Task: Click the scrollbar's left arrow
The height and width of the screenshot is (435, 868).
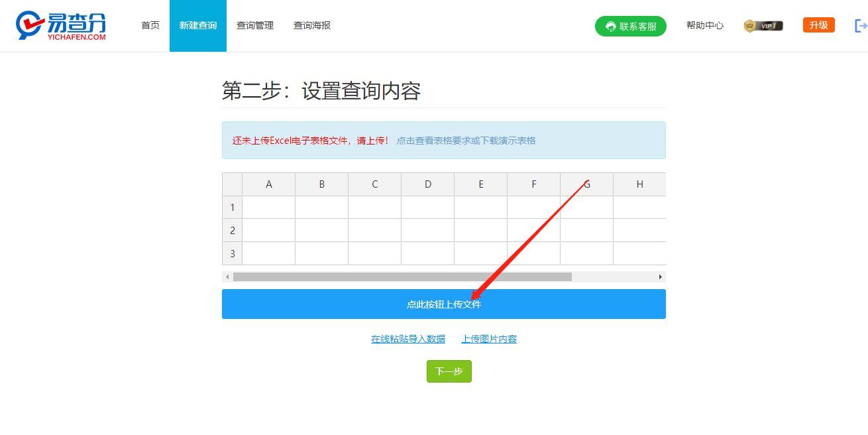Action: click(x=226, y=277)
